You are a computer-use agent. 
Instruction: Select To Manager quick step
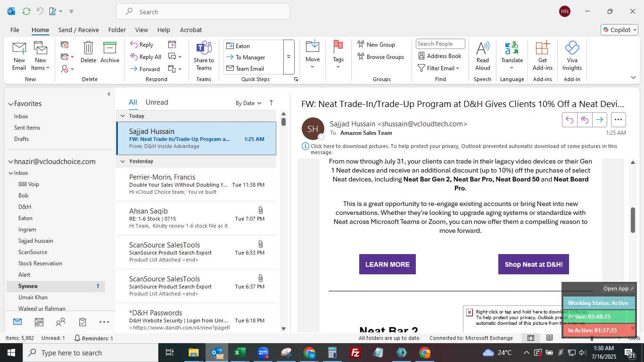(x=254, y=57)
